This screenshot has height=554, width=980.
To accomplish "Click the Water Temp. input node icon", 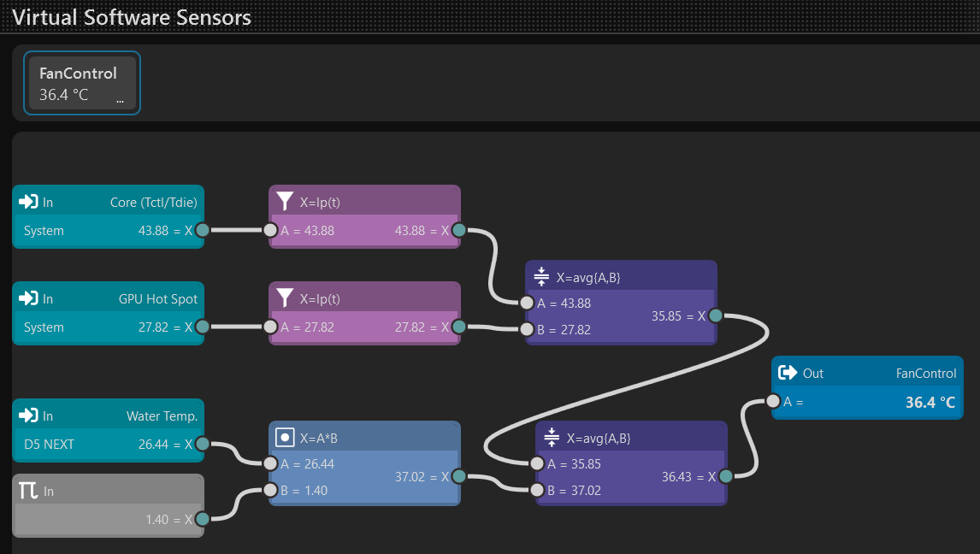I will coord(28,415).
